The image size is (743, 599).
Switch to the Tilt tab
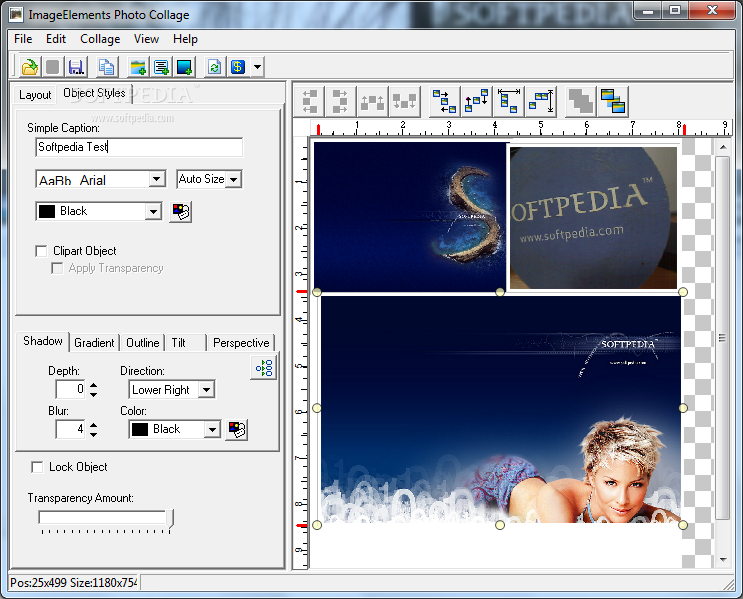coord(179,343)
